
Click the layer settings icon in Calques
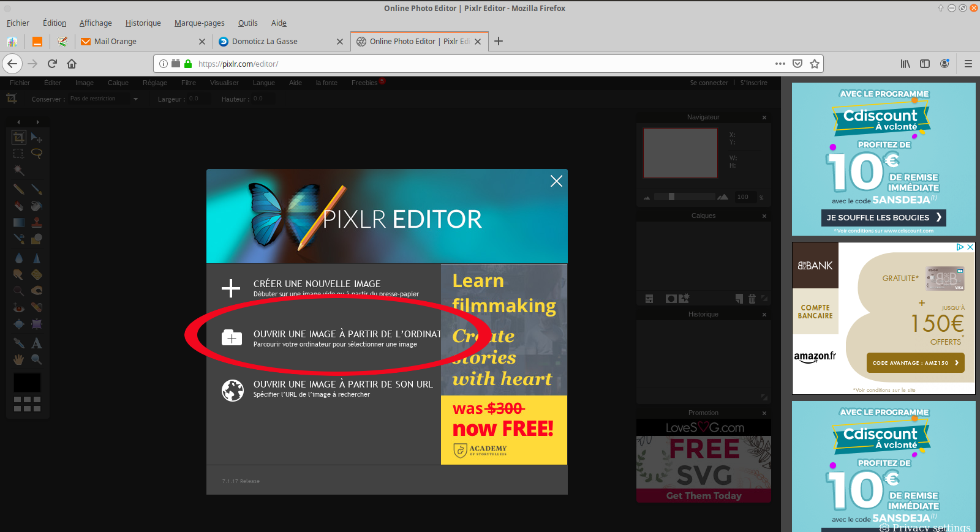(x=649, y=299)
